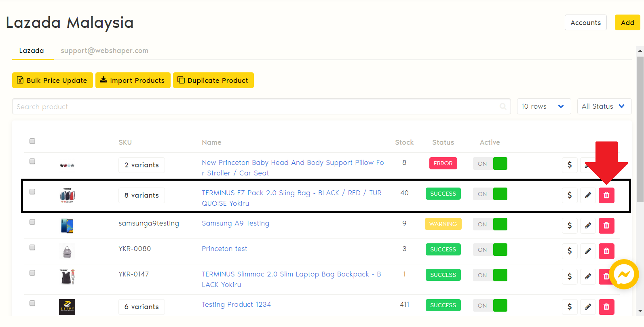Expand the All Status filter dropdown

click(604, 106)
